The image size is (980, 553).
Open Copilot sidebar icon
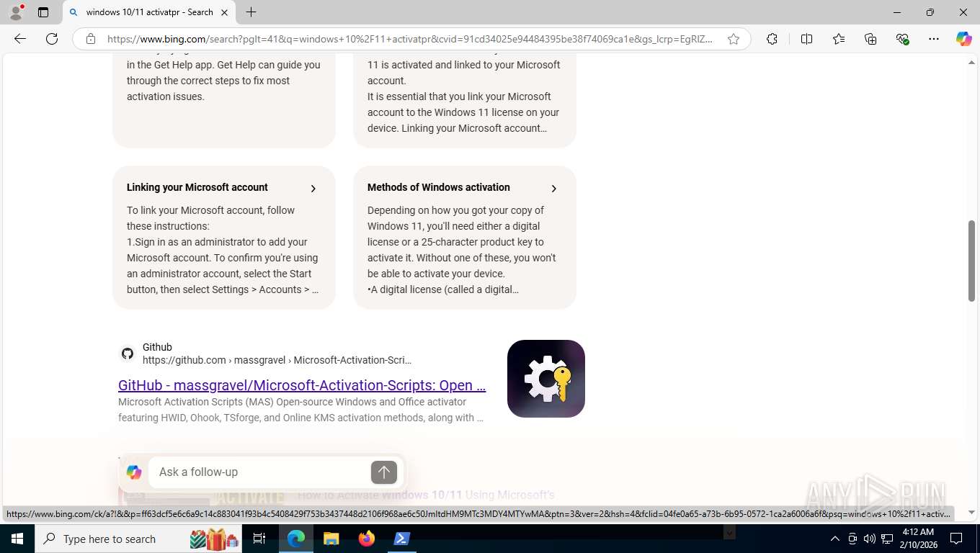pyautogui.click(x=964, y=39)
